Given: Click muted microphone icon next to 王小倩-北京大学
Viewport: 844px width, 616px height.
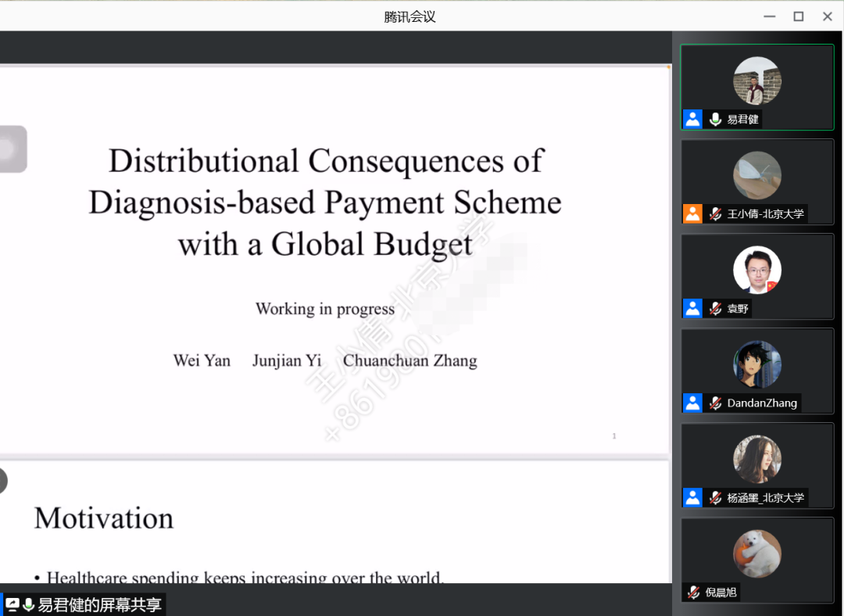Looking at the screenshot, I should click(715, 214).
